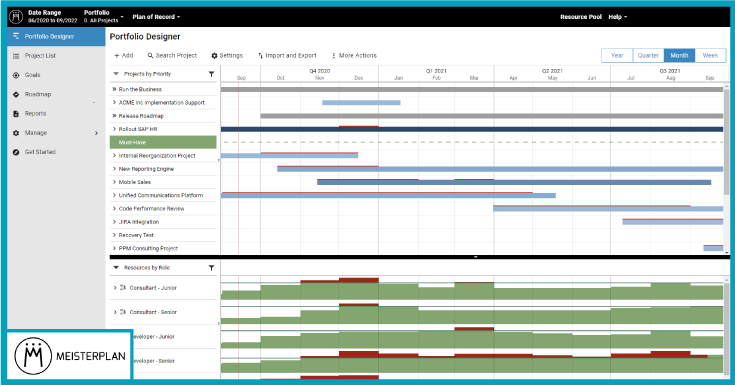The width and height of the screenshot is (735, 385).
Task: Open the Portfolio dropdown
Action: 104,16
